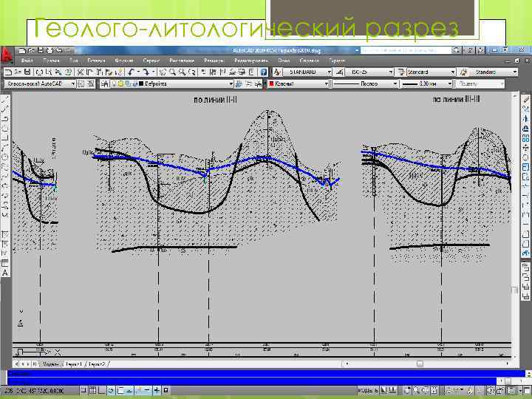This screenshot has width=532, height=399.
Task: Switch to the Лист2 layout tab
Action: pos(97,364)
